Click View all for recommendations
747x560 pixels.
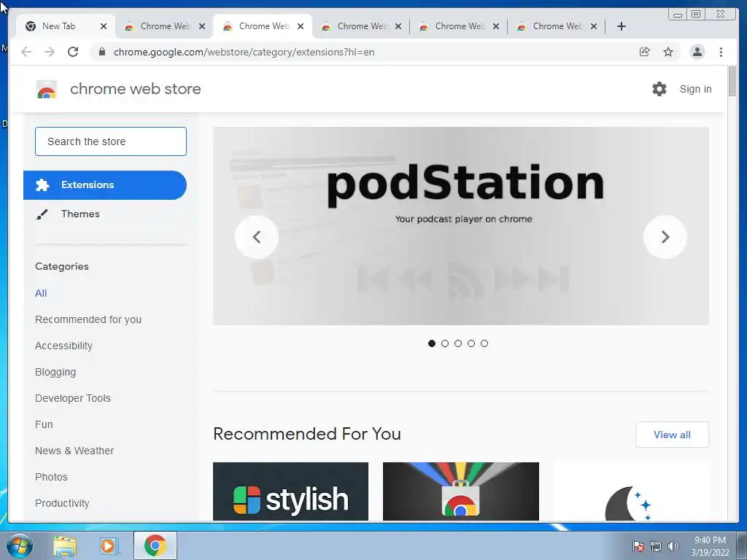(672, 435)
